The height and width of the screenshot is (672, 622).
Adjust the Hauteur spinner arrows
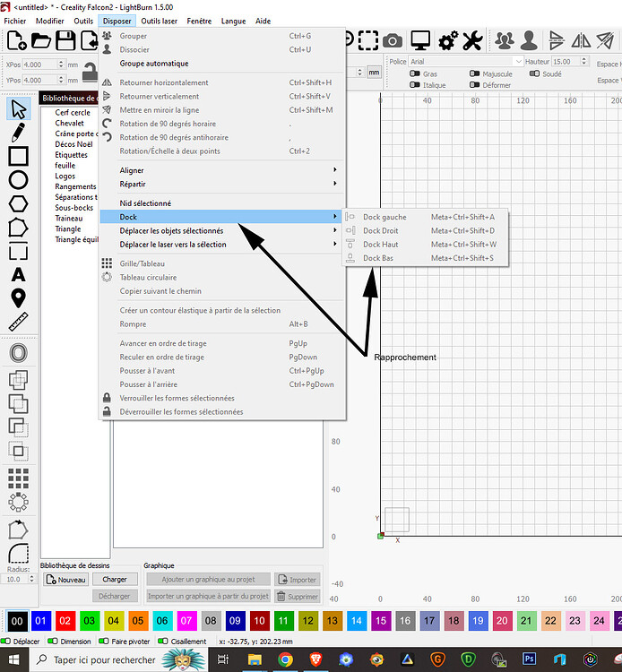pyautogui.click(x=583, y=61)
